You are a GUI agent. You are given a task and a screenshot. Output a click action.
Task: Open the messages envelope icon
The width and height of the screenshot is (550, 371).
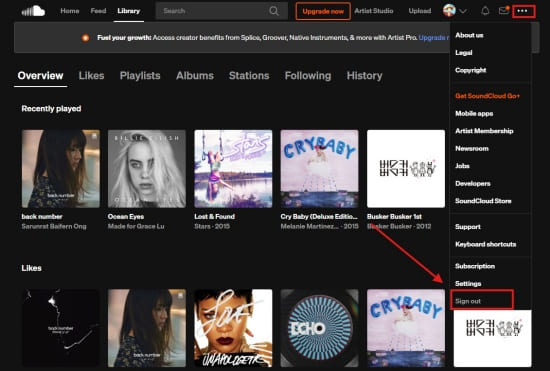click(x=504, y=11)
